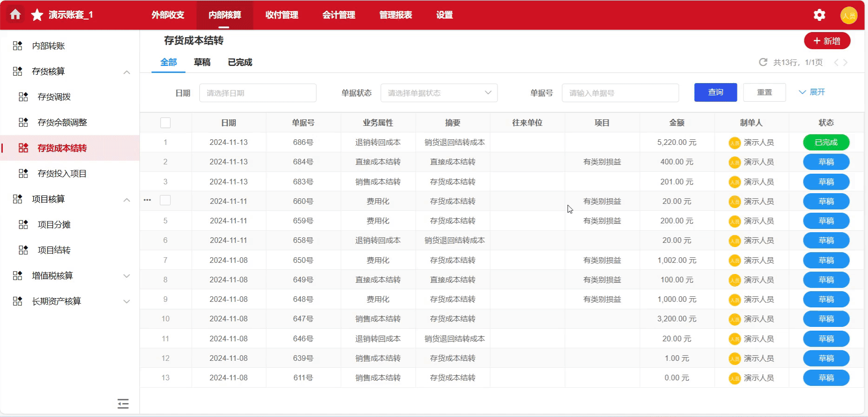Click the red 新增 button
The width and height of the screenshot is (868, 417).
click(x=827, y=41)
